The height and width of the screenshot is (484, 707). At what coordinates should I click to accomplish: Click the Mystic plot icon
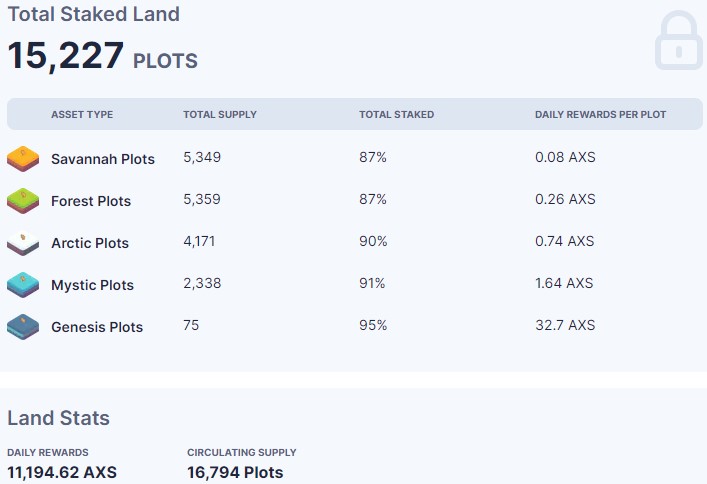(x=23, y=284)
